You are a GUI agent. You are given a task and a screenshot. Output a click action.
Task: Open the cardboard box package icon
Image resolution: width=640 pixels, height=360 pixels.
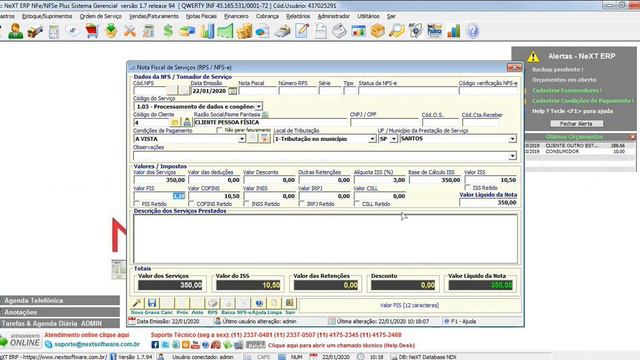[x=378, y=31]
